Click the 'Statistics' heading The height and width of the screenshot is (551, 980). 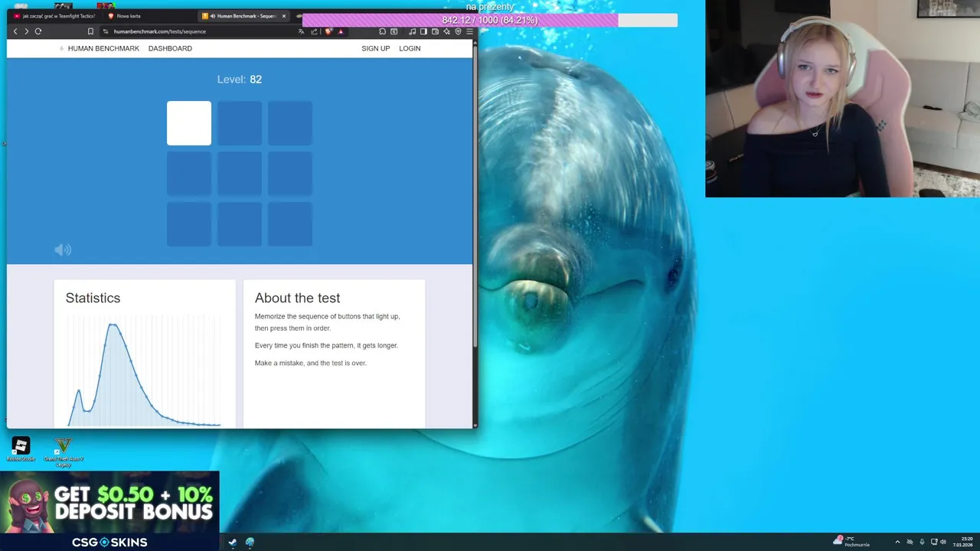tap(93, 298)
